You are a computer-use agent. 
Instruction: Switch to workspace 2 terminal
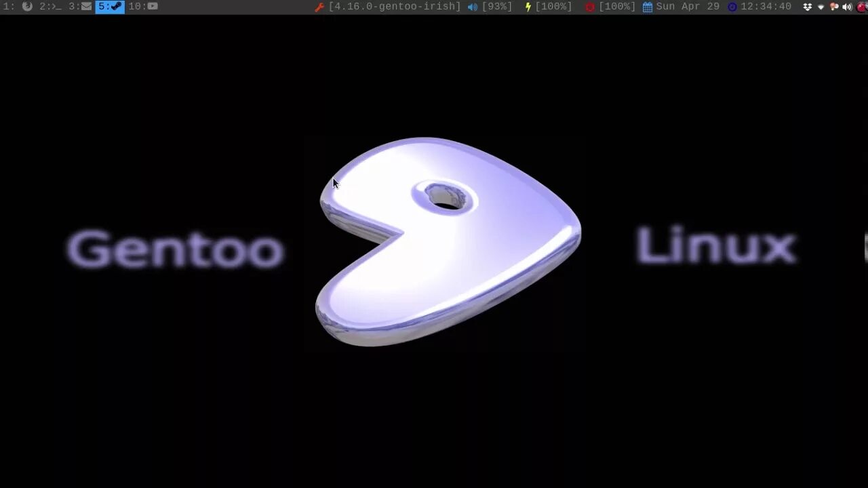tap(50, 6)
